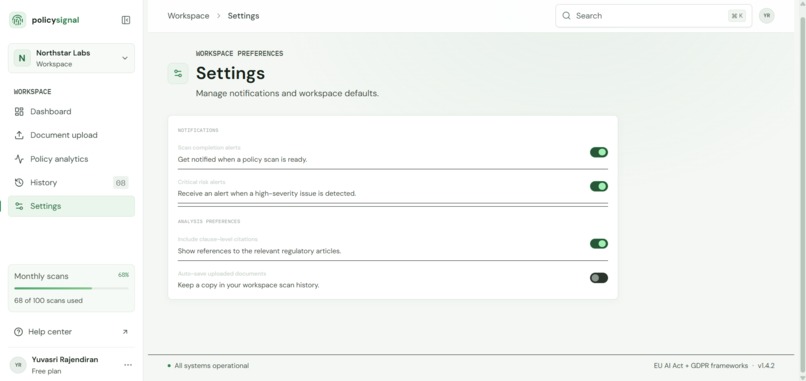Click the WORKSPACE sidebar section label
This screenshot has height=381, width=806.
32,92
